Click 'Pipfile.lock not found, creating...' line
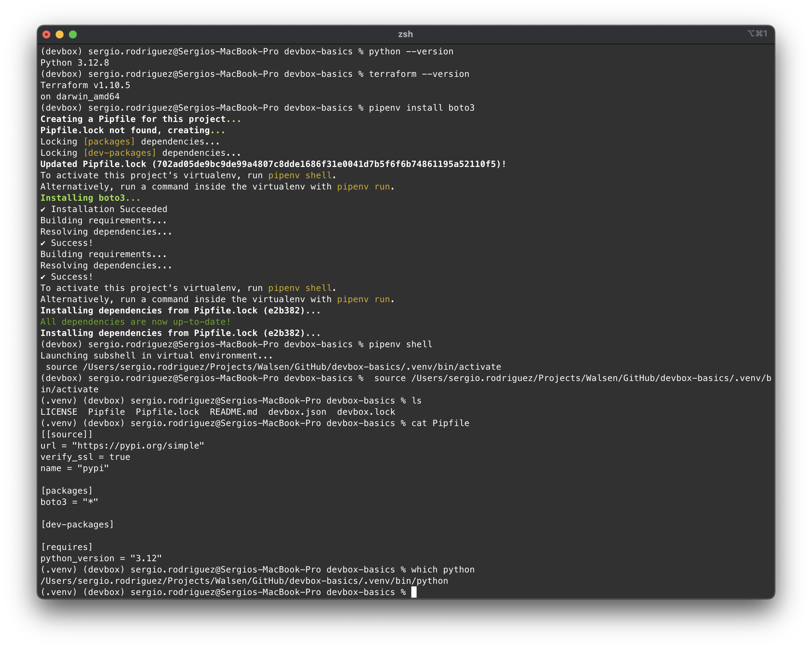Viewport: 812px width, 648px height. (132, 130)
